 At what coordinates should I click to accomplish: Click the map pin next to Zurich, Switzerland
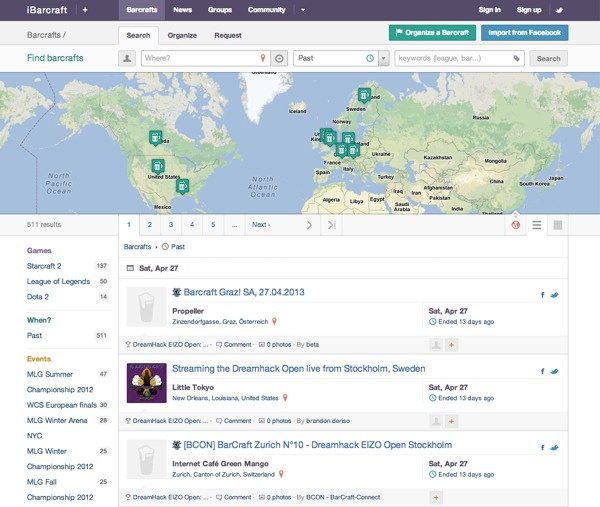tap(281, 474)
